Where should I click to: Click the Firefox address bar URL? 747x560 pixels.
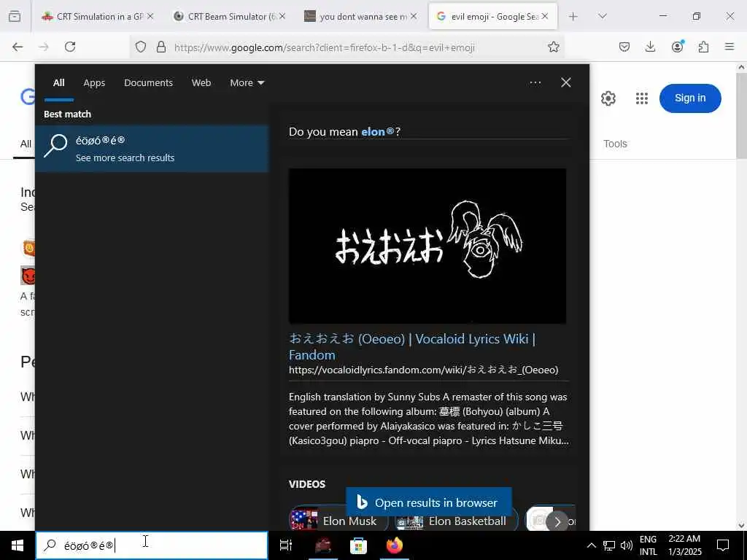click(324, 47)
